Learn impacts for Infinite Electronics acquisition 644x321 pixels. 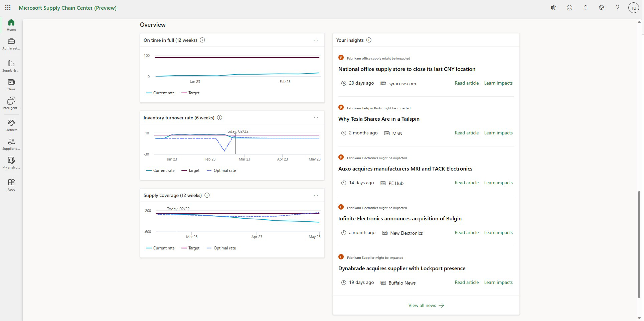point(498,232)
